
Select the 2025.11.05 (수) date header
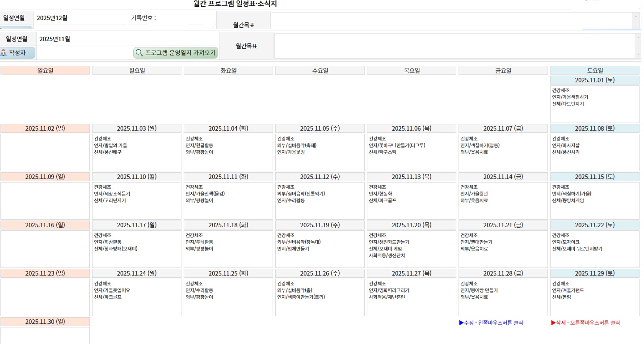point(320,128)
